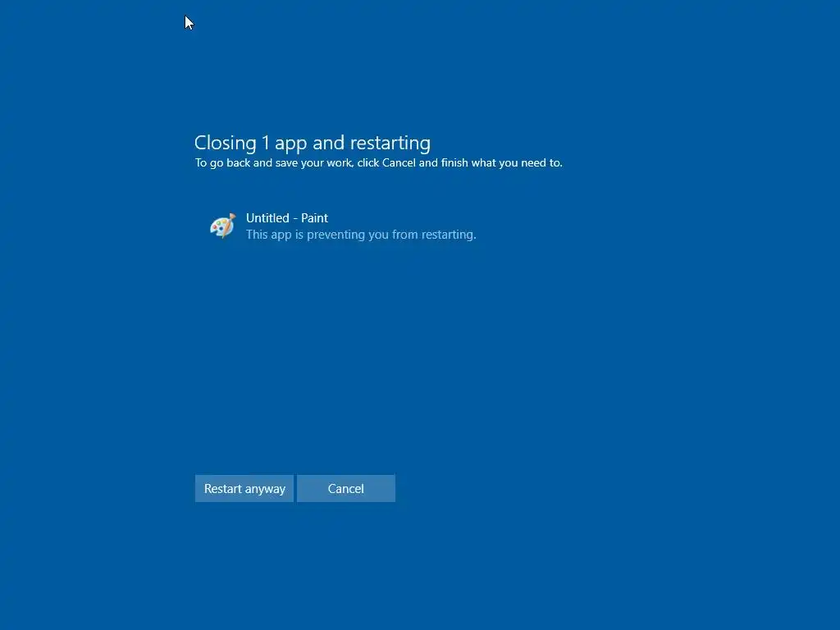Click the button right of Restart anyway

click(346, 489)
